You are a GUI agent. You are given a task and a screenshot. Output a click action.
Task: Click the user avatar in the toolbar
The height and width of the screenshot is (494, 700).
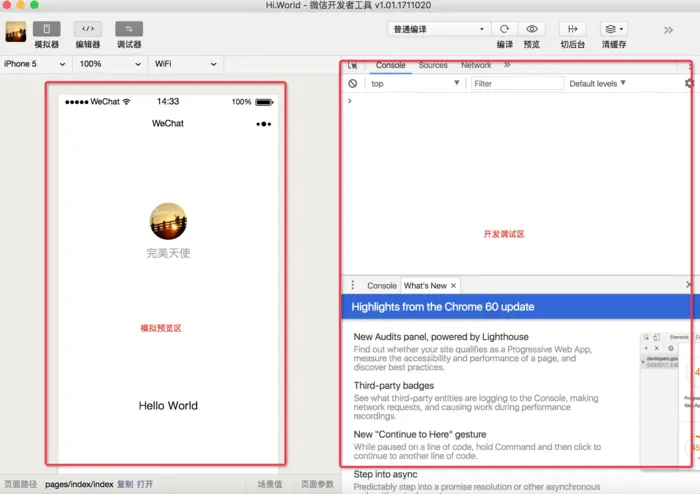click(x=16, y=32)
